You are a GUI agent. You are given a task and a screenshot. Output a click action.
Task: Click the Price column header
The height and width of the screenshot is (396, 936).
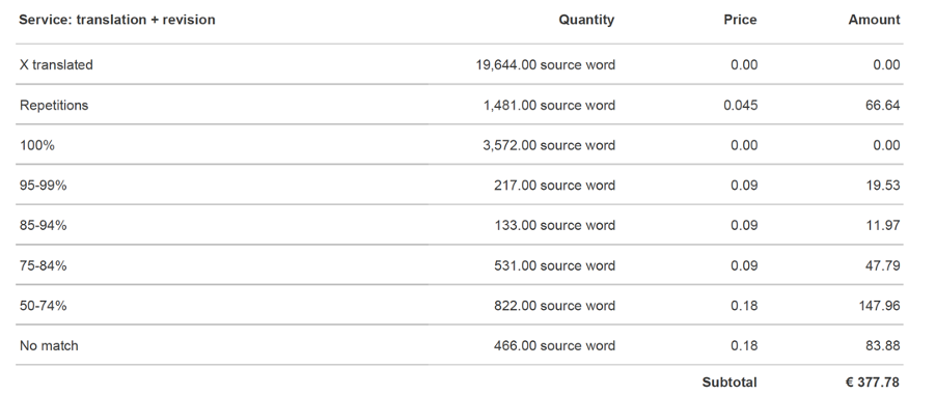click(x=740, y=20)
